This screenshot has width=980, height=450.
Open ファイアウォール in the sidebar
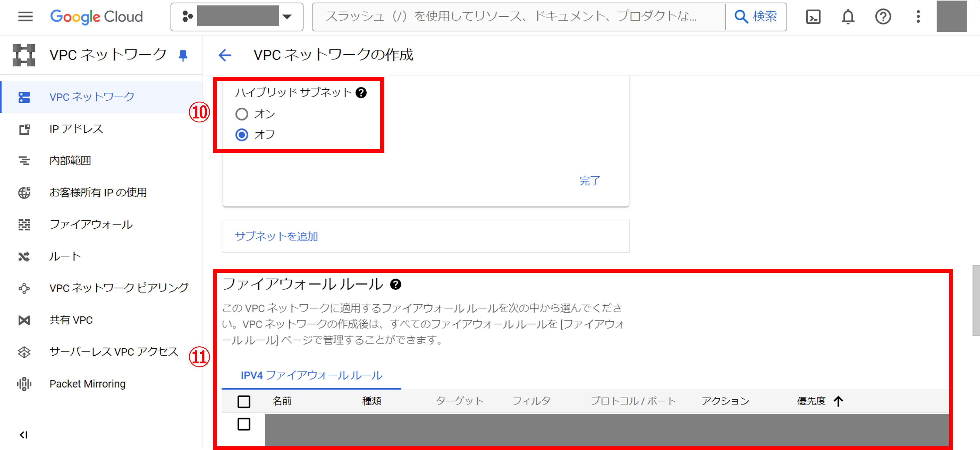91,225
